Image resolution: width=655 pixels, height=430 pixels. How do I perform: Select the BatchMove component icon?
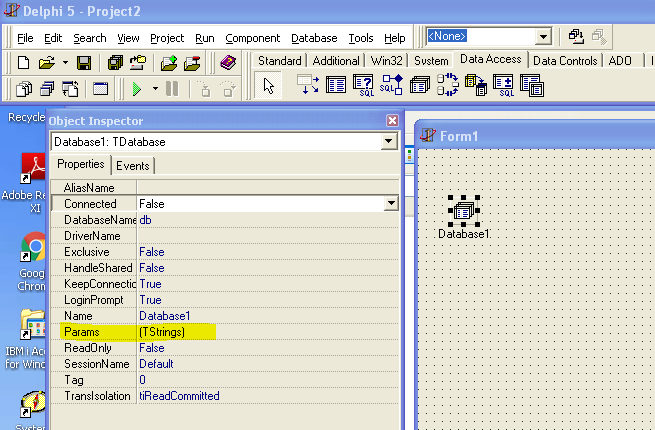tap(476, 85)
